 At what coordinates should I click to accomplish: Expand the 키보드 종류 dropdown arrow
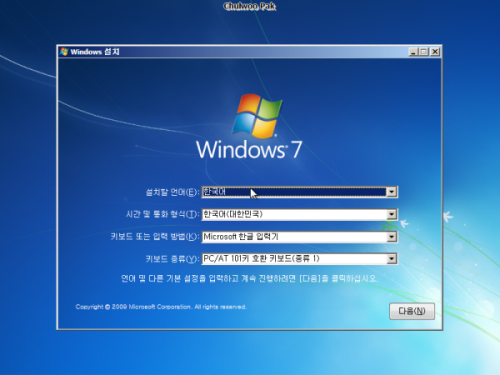point(391,259)
